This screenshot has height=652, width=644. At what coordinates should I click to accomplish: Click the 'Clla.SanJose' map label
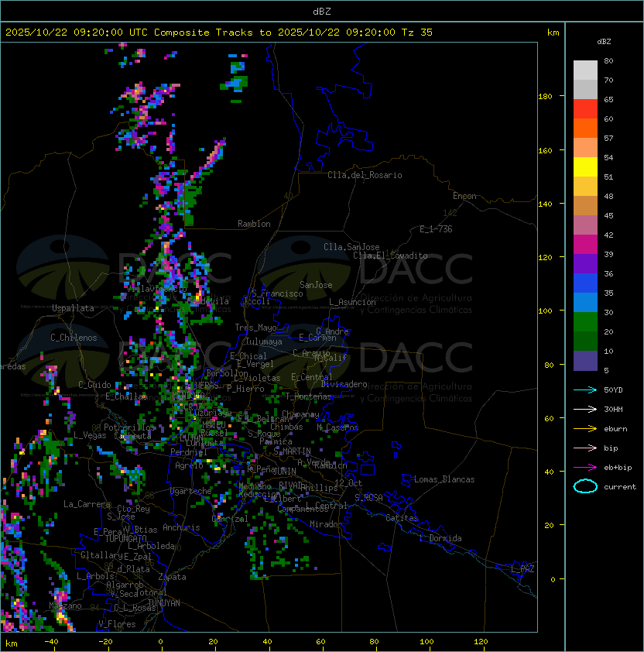pos(351,247)
